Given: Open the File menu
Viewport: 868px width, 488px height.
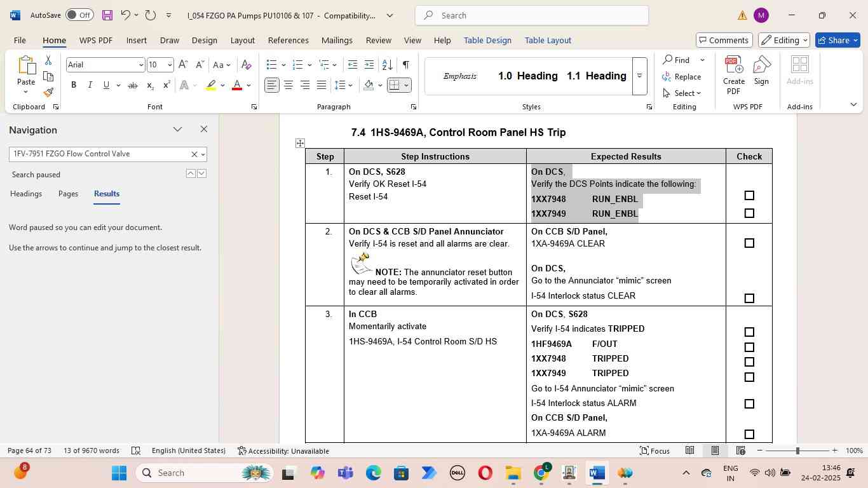Looking at the screenshot, I should [x=20, y=40].
